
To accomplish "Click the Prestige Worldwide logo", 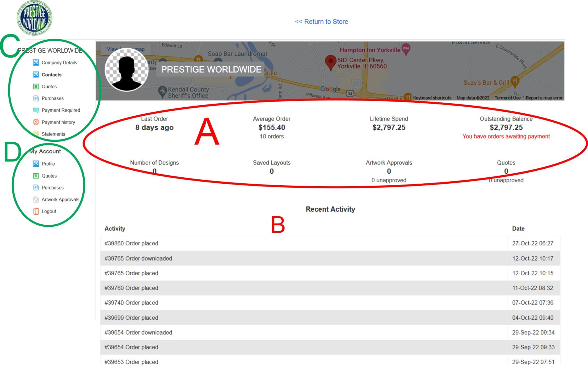I will pyautogui.click(x=34, y=18).
